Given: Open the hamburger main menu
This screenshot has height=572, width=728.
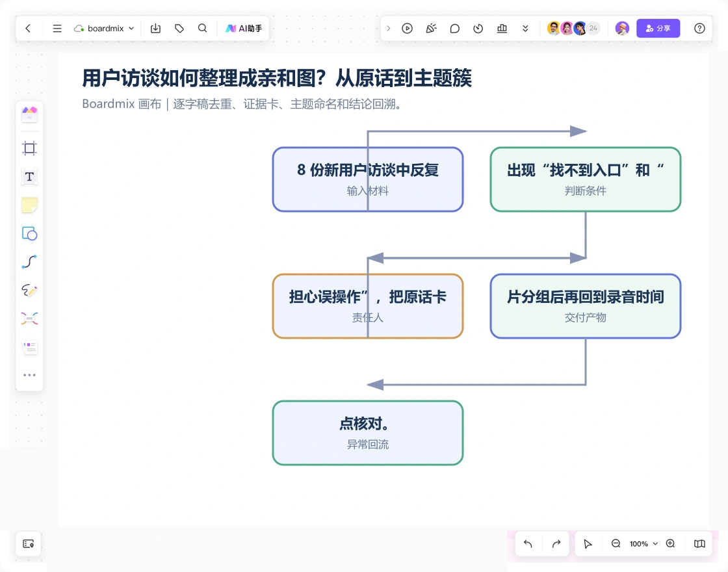Looking at the screenshot, I should 57,29.
